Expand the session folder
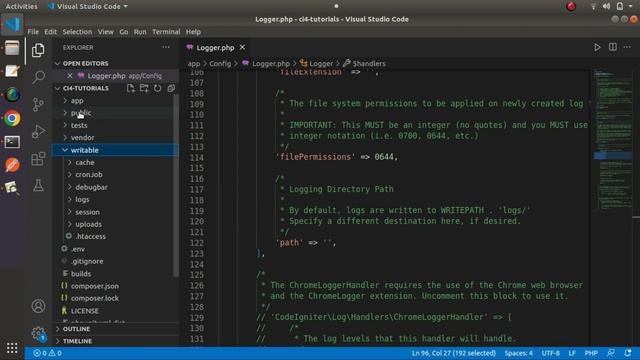The image size is (640, 360). pyautogui.click(x=116, y=212)
